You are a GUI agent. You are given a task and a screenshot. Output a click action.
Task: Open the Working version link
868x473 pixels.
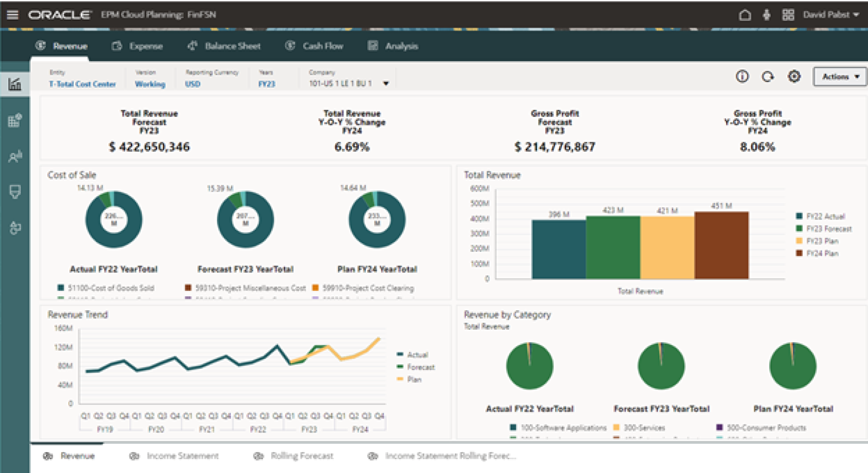pos(150,84)
